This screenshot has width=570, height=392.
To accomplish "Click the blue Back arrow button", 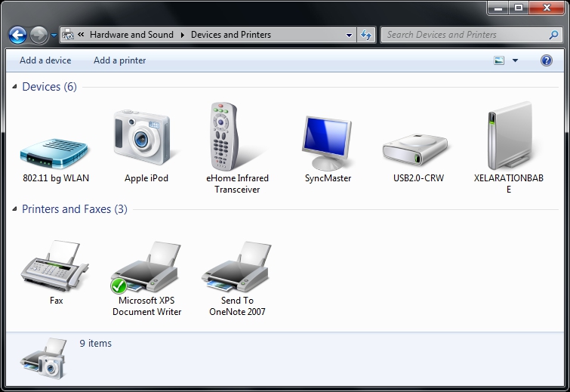I will (x=18, y=35).
